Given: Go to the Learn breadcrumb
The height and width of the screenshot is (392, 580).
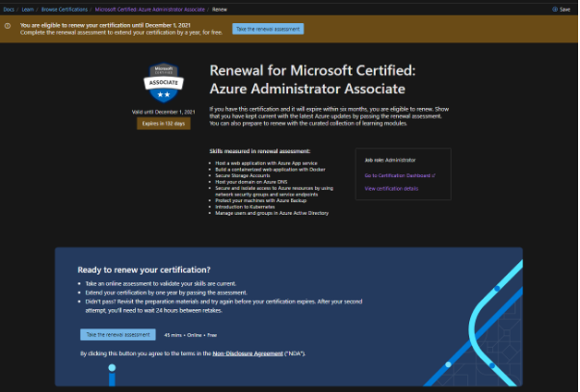Looking at the screenshot, I should [28, 10].
